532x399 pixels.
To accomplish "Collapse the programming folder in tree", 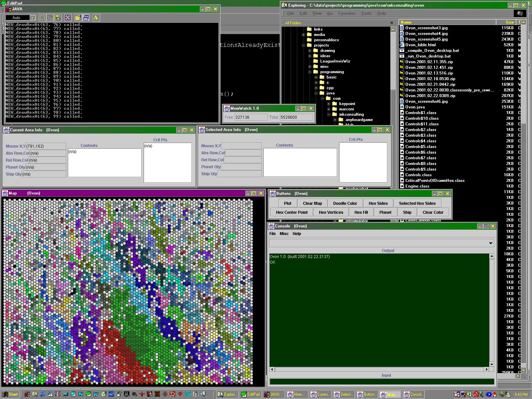I will [x=310, y=72].
